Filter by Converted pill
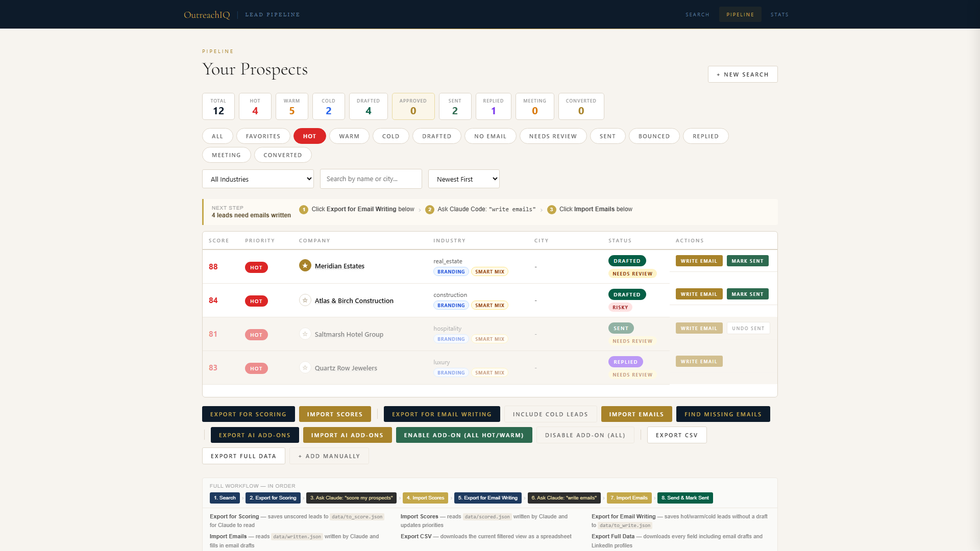The height and width of the screenshot is (551, 980). click(x=282, y=155)
